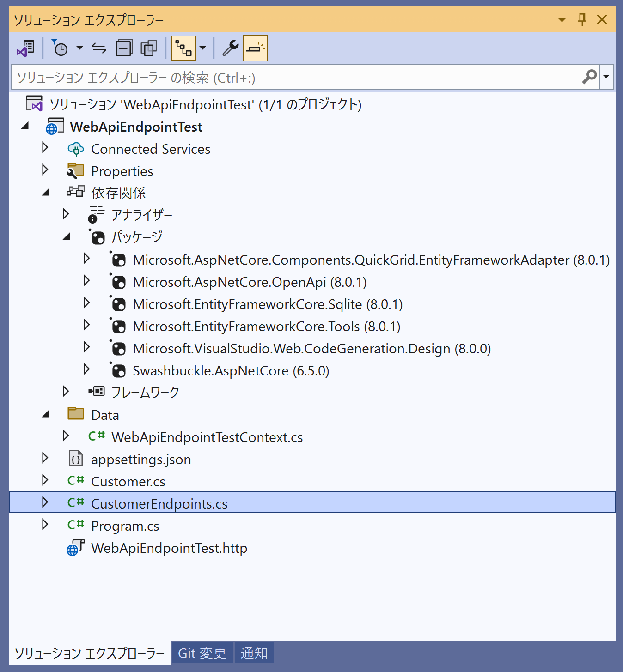This screenshot has width=623, height=672.
Task: Collapse the 依存関係 dependencies node
Action: tap(46, 192)
